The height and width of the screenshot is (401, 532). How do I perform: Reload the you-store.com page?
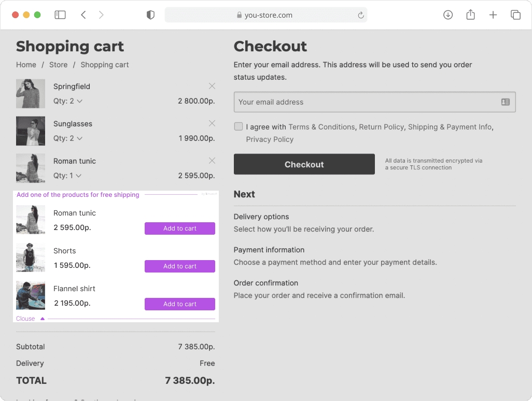361,15
